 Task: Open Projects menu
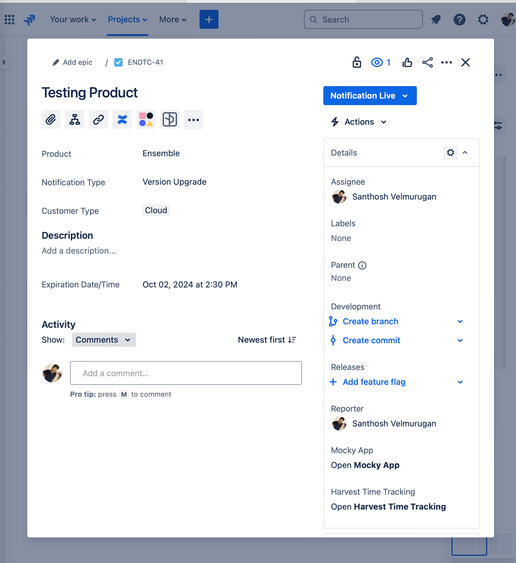[127, 19]
